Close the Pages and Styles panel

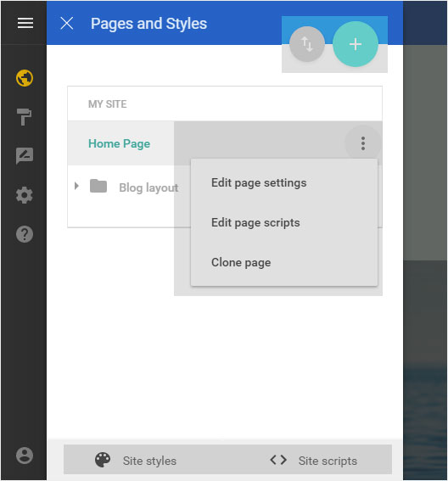(66, 23)
